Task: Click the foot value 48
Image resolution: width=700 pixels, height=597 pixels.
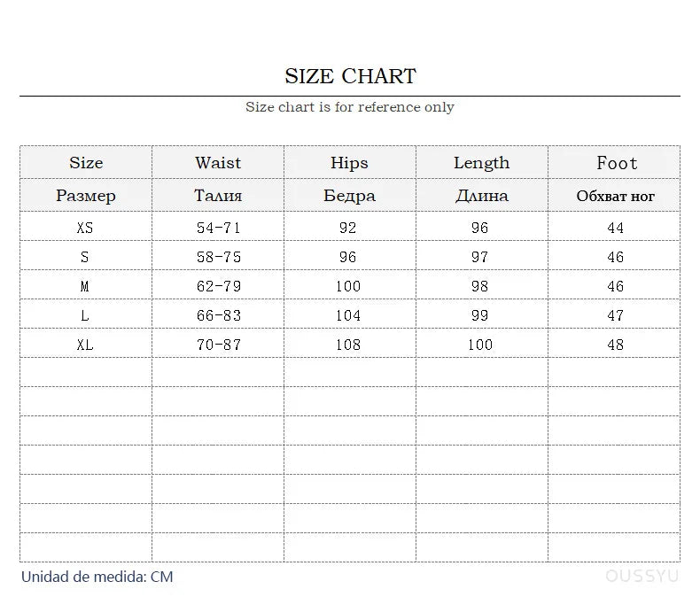Action: tap(615, 345)
